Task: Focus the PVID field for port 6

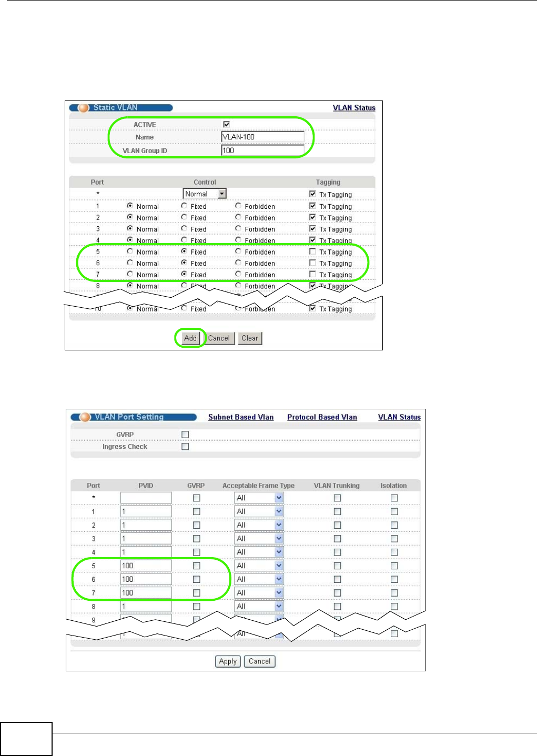Action: tap(146, 579)
